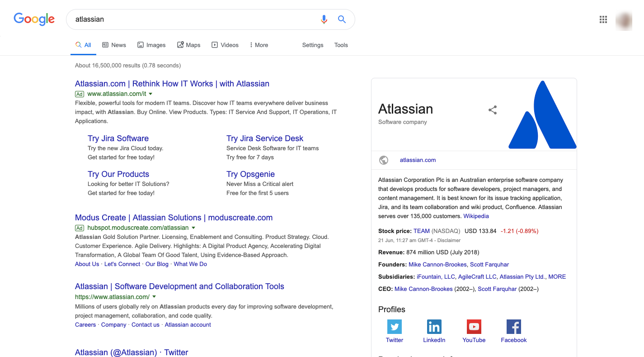Image resolution: width=644 pixels, height=357 pixels.
Task: Click the LinkedIn label under Profiles
Action: pyautogui.click(x=434, y=340)
